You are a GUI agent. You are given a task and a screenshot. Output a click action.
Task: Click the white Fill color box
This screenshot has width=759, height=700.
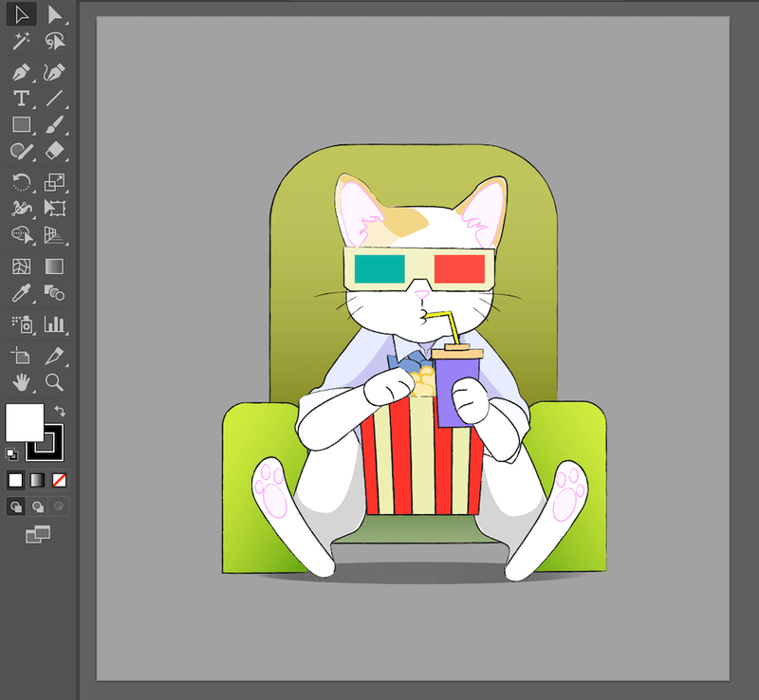click(24, 422)
